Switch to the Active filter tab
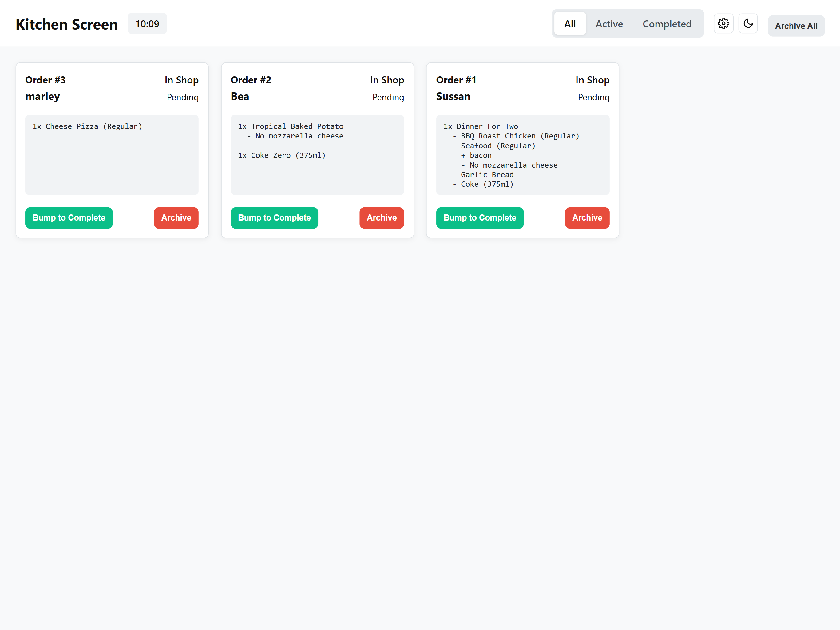 coord(609,24)
